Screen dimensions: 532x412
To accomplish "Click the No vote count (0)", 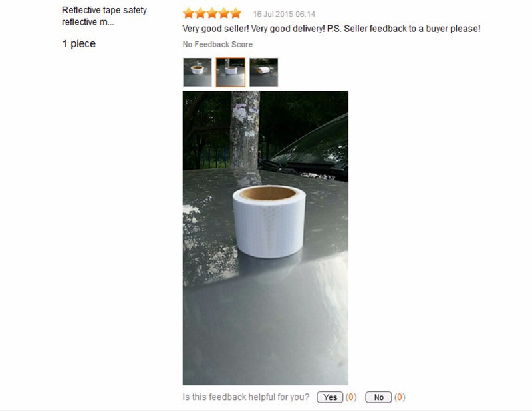I will 400,397.
